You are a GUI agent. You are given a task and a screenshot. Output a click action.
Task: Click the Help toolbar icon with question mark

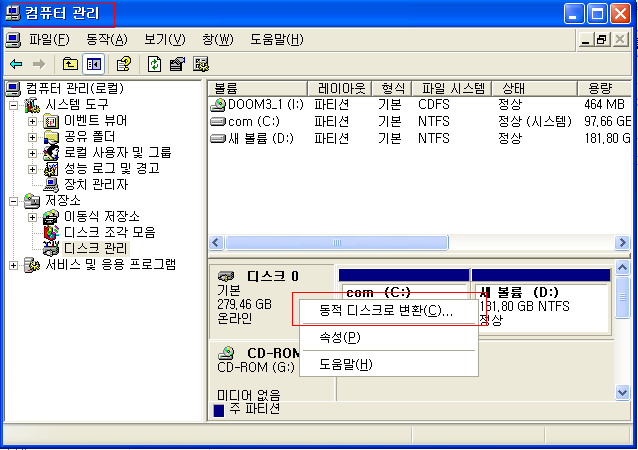coord(124,64)
